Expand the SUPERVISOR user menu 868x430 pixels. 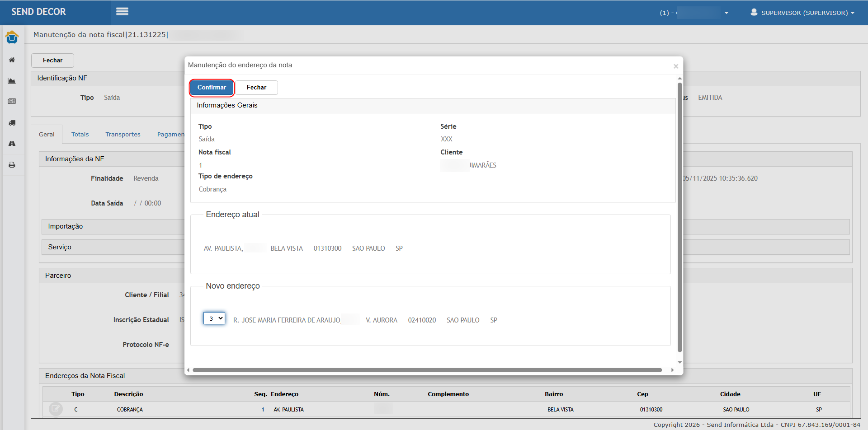click(802, 13)
